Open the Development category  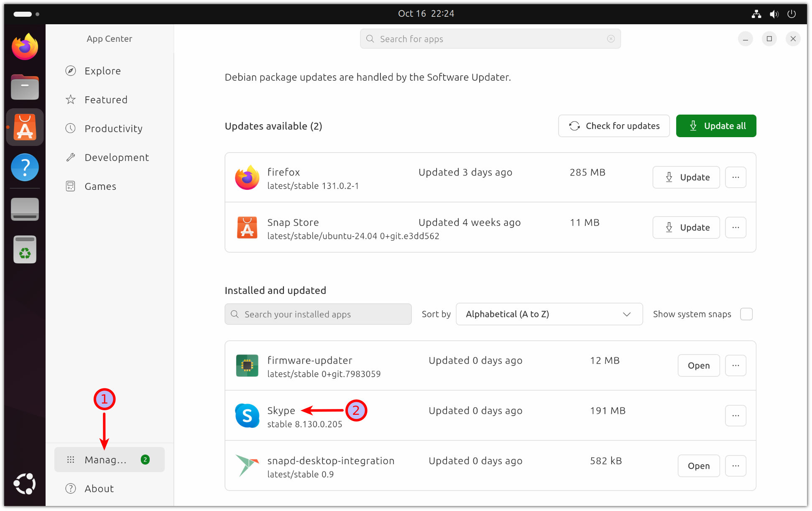tap(110, 157)
